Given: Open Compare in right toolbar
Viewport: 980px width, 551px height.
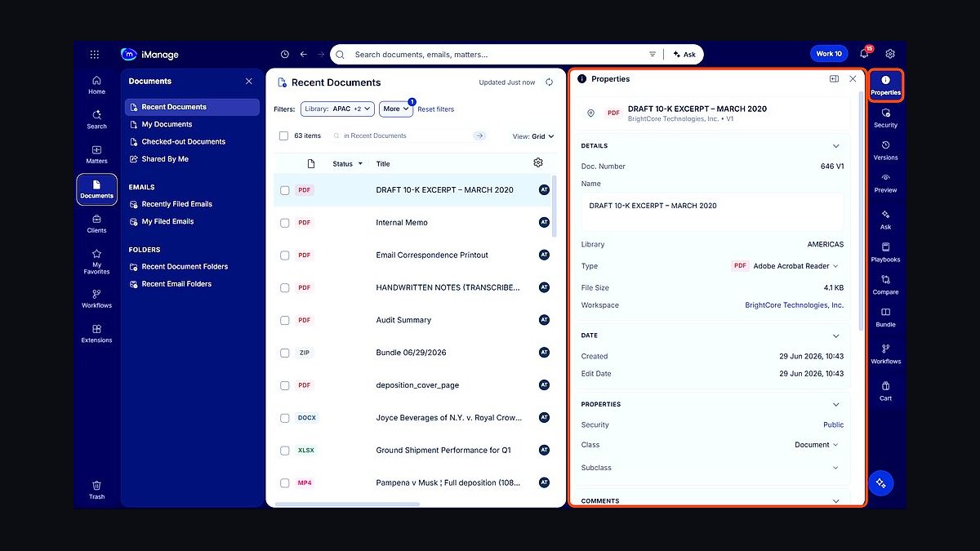Looking at the screenshot, I should tap(885, 285).
